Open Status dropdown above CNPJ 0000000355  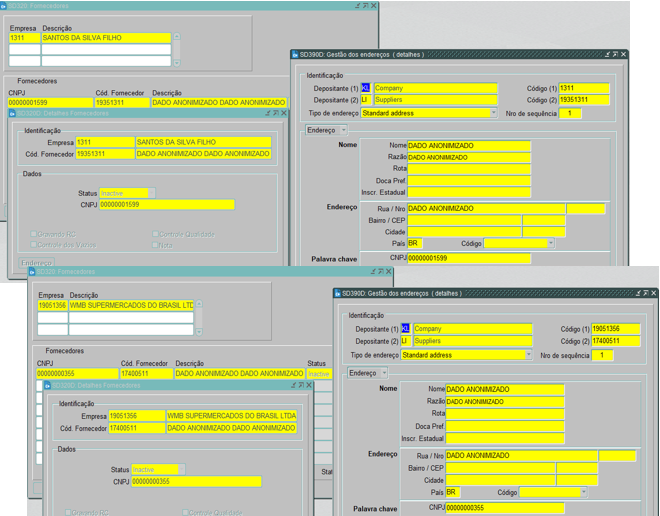click(181, 469)
